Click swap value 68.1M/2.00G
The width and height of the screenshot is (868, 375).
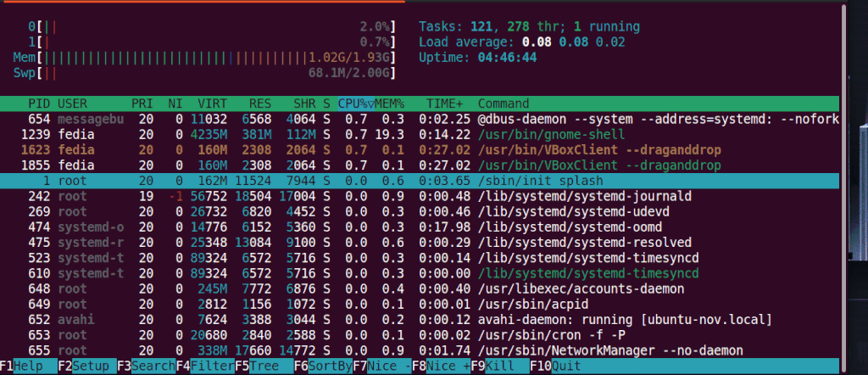[349, 73]
